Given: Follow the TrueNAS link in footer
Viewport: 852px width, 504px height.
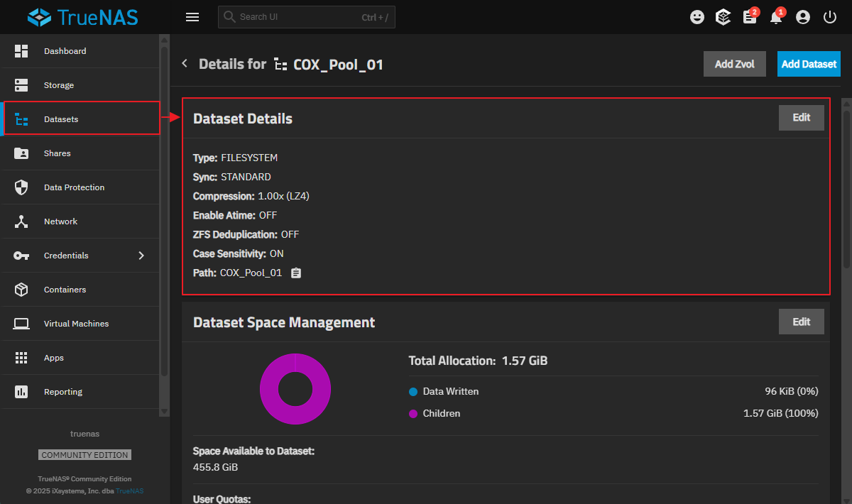Looking at the screenshot, I should click(x=130, y=491).
